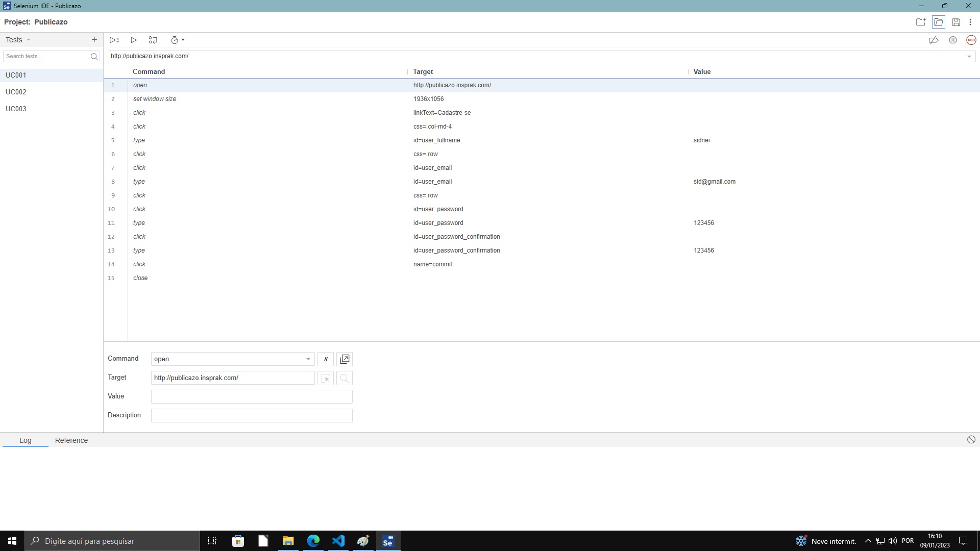Click the Value input field
This screenshot has width=980, height=551.
point(252,396)
